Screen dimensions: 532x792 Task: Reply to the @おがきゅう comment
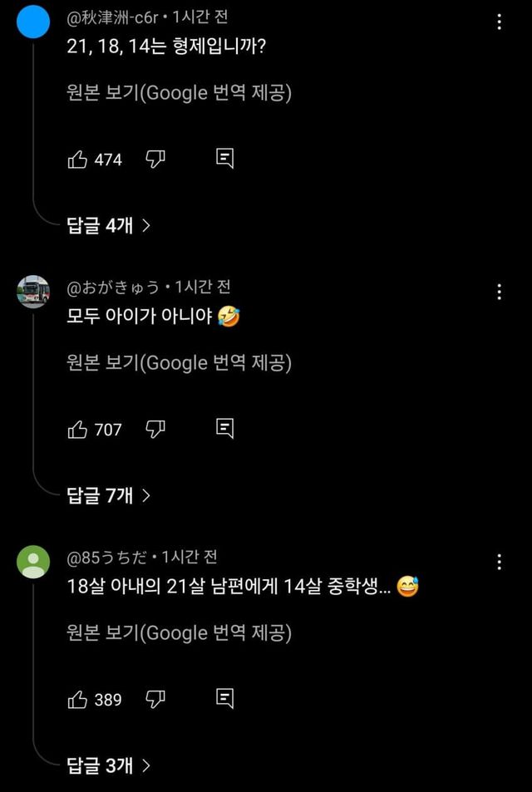(x=224, y=429)
